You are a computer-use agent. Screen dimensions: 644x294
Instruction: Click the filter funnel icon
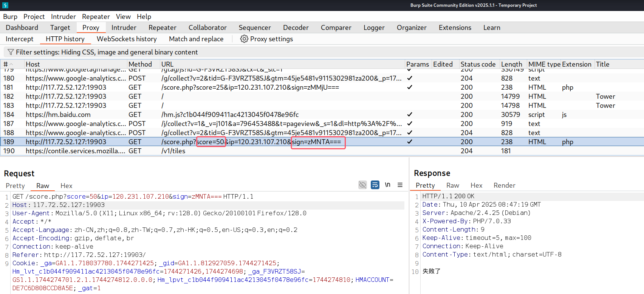11,52
